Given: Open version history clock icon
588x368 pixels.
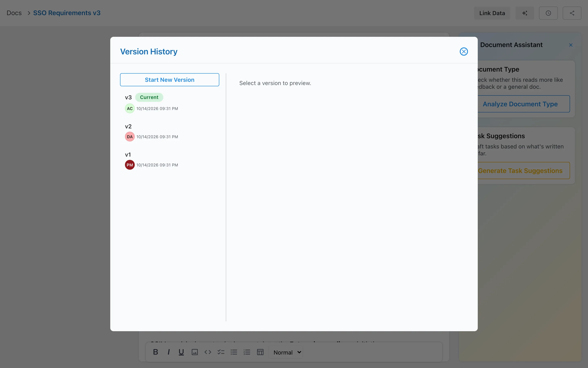Looking at the screenshot, I should pos(548,13).
